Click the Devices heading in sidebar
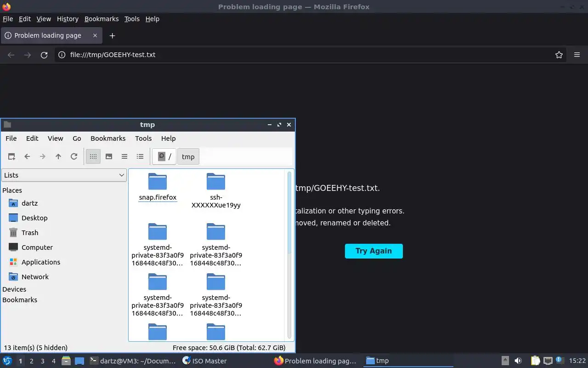 (14, 289)
